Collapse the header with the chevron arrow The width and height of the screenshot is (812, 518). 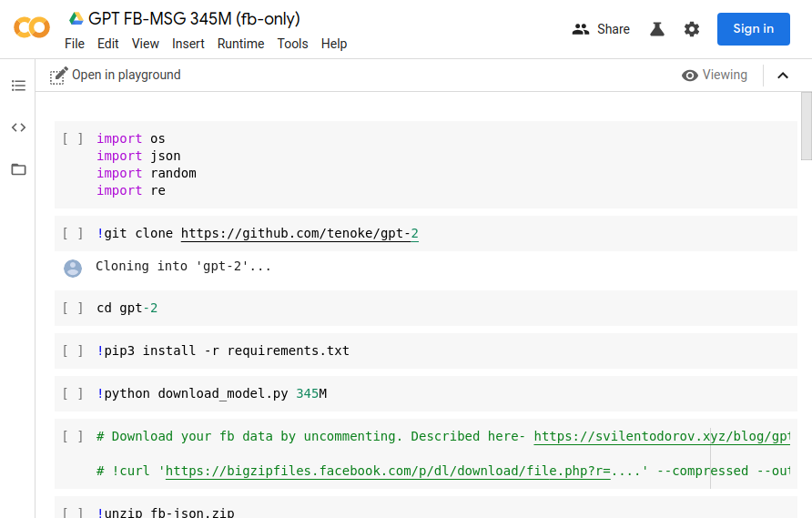pyautogui.click(x=783, y=76)
